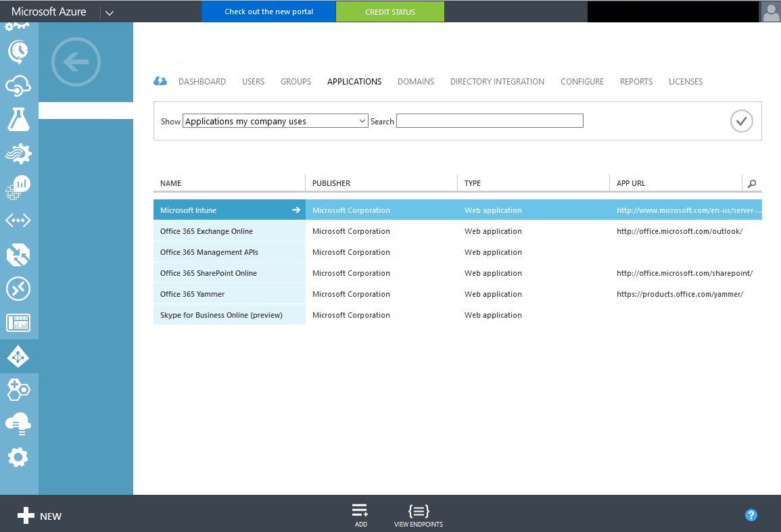Viewport: 781px width, 532px height.
Task: Select Office 365 Exchange Online row
Action: (x=458, y=231)
